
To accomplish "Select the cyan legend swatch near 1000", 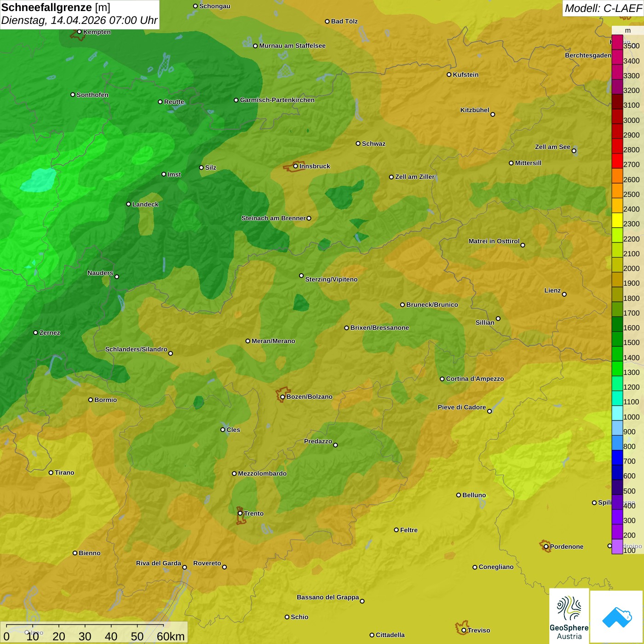I will pos(617,413).
